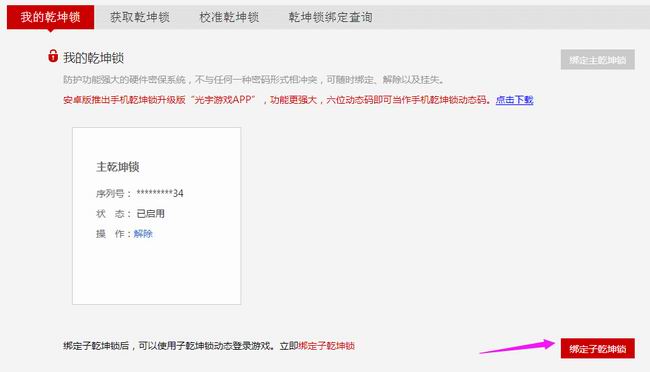Viewport: 650px width, 372px height.
Task: Click the grey 防护功能强大 description line
Action: (253, 80)
